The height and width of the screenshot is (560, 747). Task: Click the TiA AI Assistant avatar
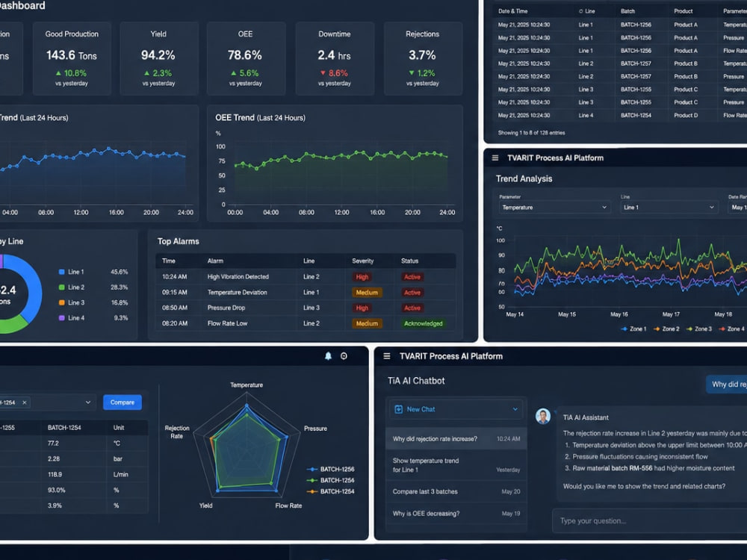(x=543, y=416)
